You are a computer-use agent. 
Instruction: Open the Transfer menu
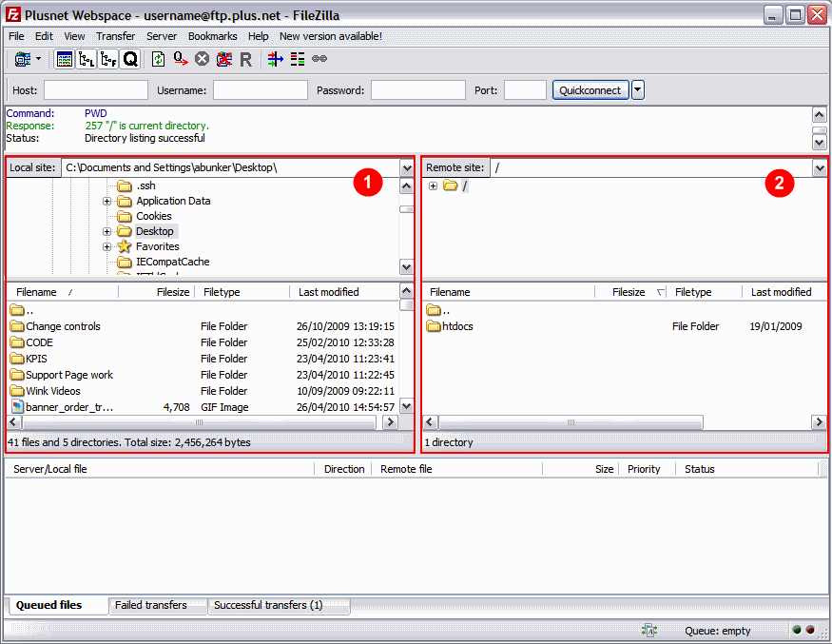[116, 36]
